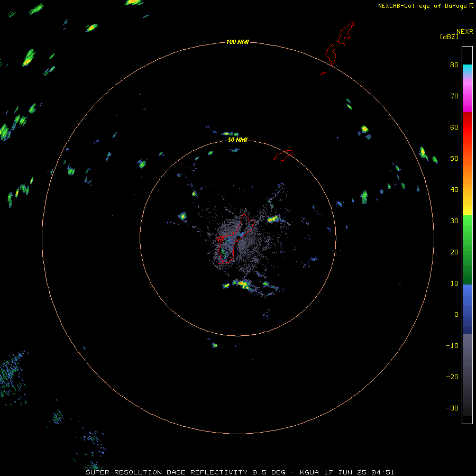The width and height of the screenshot is (476, 476).
Task: Click the Super-Resolution Base Reflectivity caption
Action: pos(240,472)
